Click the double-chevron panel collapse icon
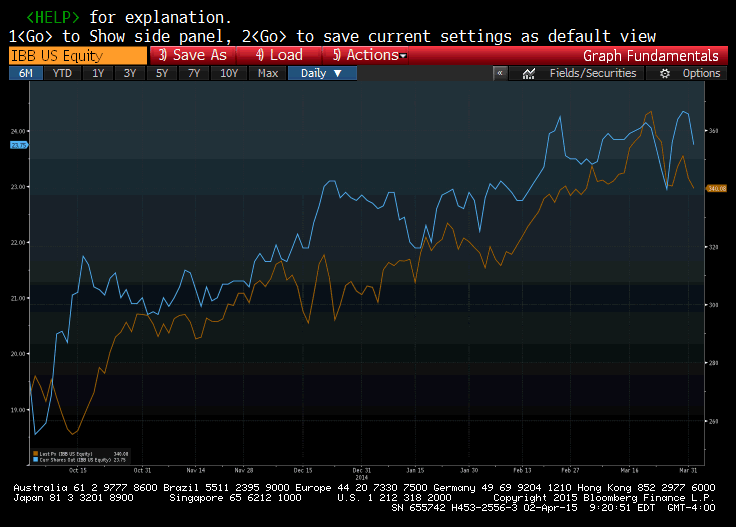Image resolution: width=736 pixels, height=527 pixels. pos(500,73)
